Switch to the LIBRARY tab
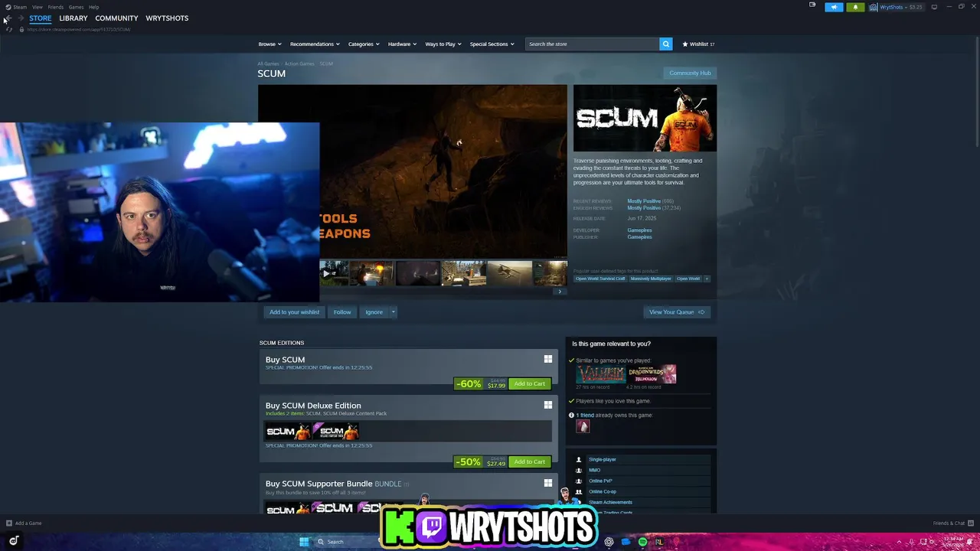This screenshot has width=980, height=551. [73, 18]
